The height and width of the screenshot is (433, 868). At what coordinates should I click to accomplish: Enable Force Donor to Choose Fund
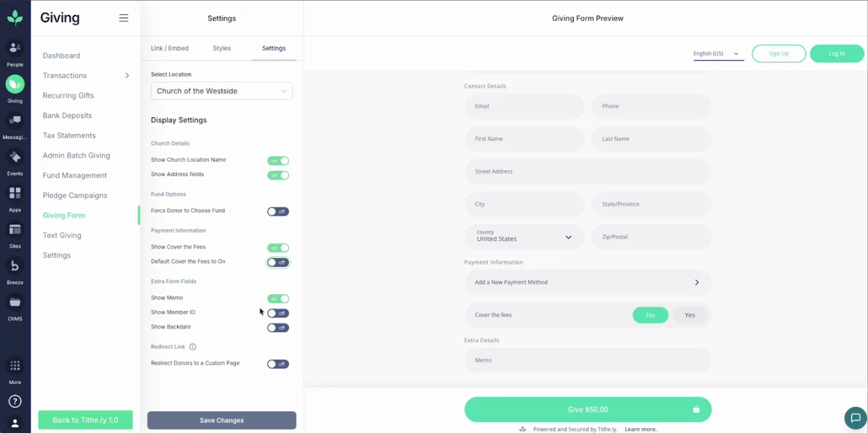[277, 211]
